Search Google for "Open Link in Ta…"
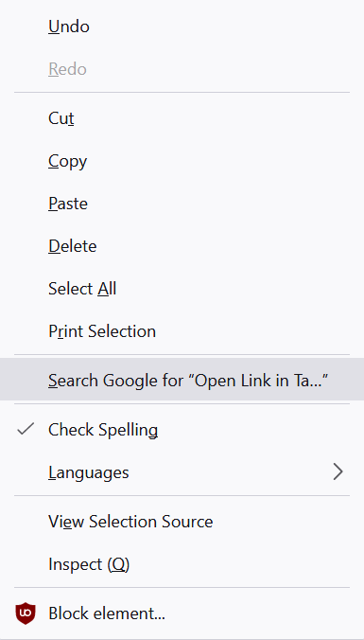Viewport: 364px width, 640px height. pyautogui.click(x=182, y=380)
